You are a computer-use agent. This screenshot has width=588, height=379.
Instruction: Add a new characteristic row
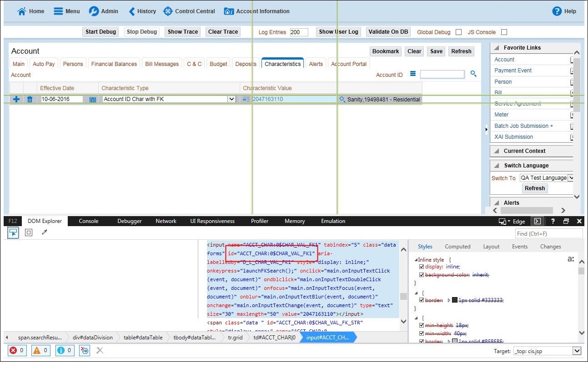click(16, 99)
